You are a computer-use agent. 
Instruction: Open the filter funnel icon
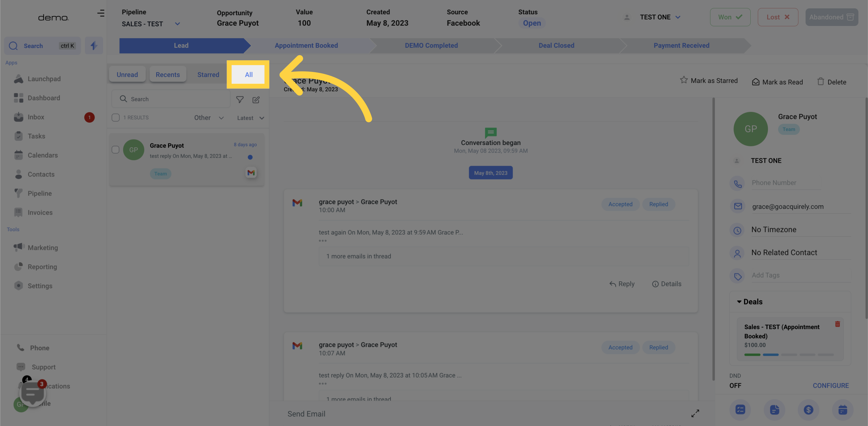point(239,99)
